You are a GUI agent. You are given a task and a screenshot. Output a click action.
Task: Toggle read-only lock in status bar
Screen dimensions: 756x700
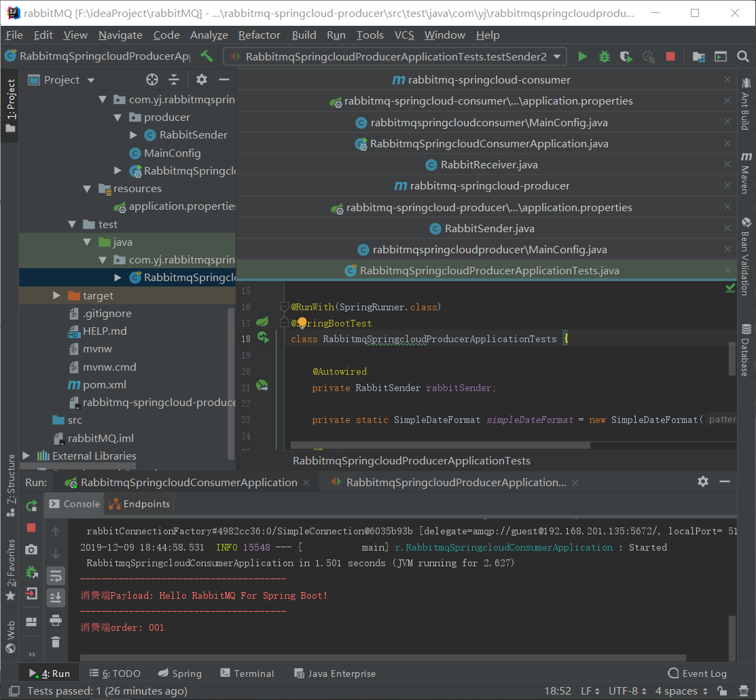tap(722, 691)
